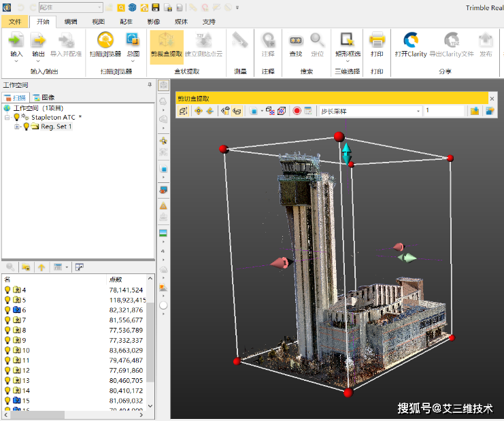
Task: Click the 点数 column header
Action: [126, 280]
